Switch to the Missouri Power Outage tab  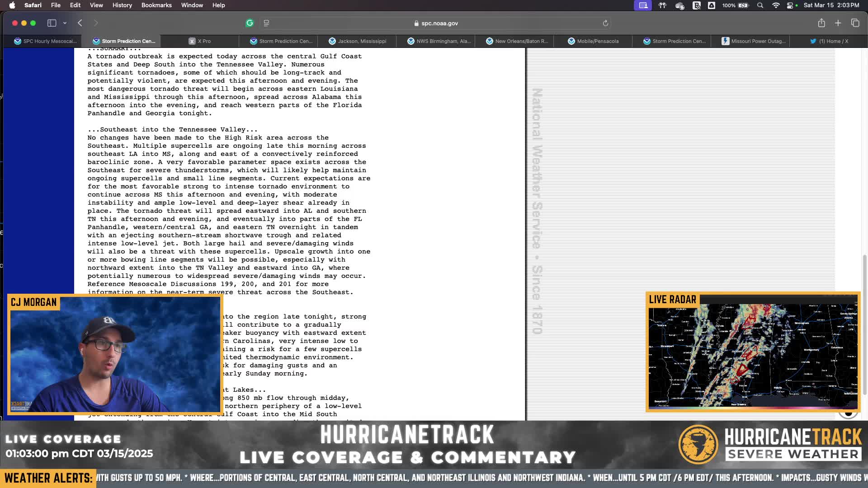tap(754, 41)
